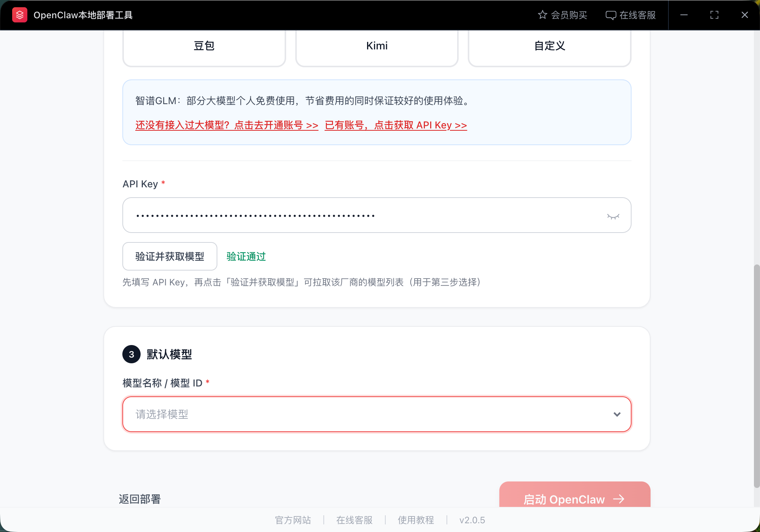
Task: Click the 点击获取 API Key link
Action: 396,125
